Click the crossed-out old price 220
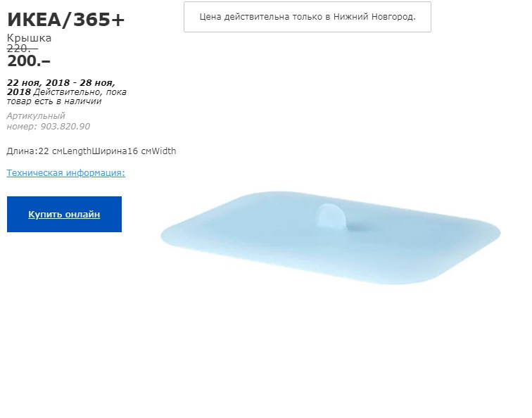 coord(23,49)
